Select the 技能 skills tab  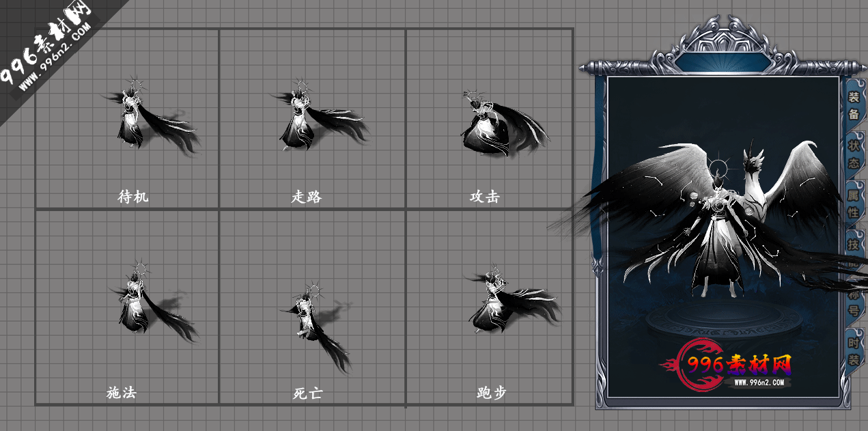coord(854,253)
